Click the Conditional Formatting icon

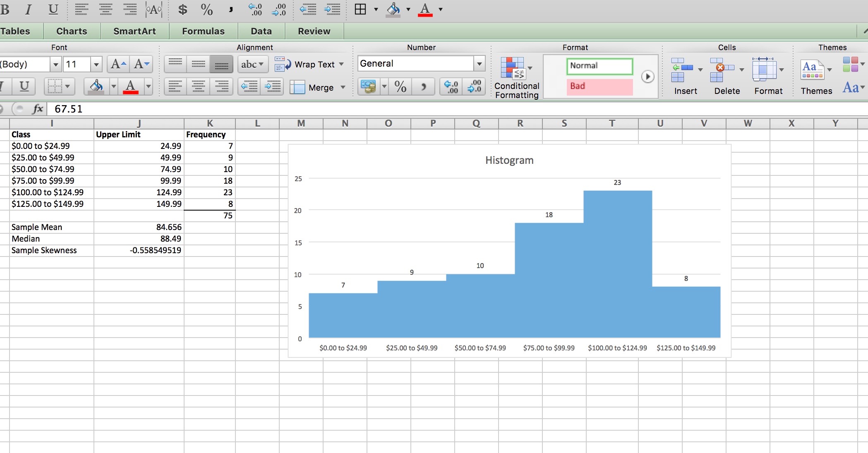tap(512, 69)
